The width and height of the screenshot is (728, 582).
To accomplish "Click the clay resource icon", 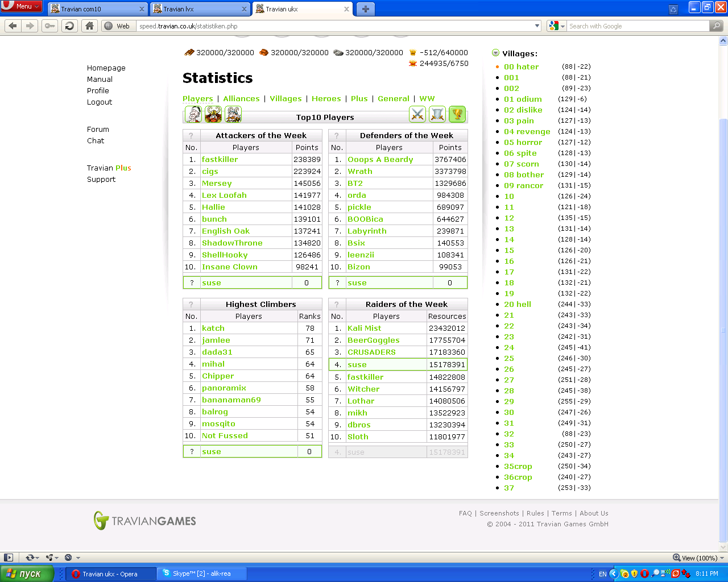I will 264,52.
